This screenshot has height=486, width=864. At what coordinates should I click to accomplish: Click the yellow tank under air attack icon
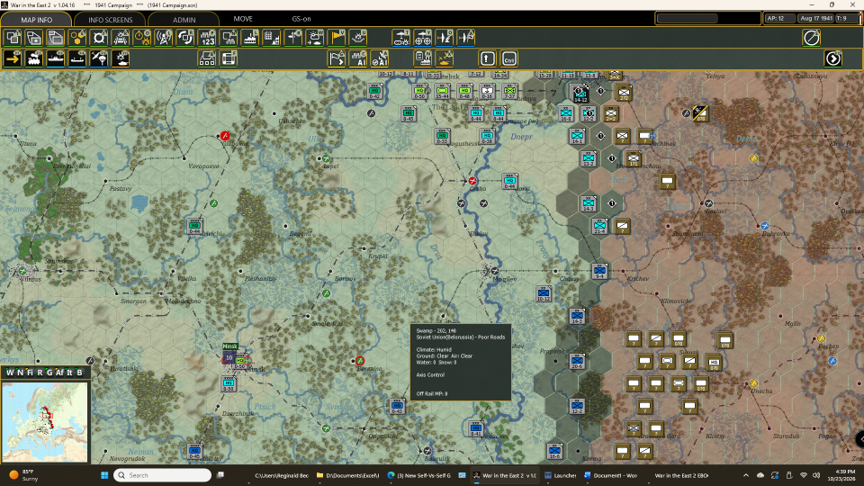(x=444, y=58)
